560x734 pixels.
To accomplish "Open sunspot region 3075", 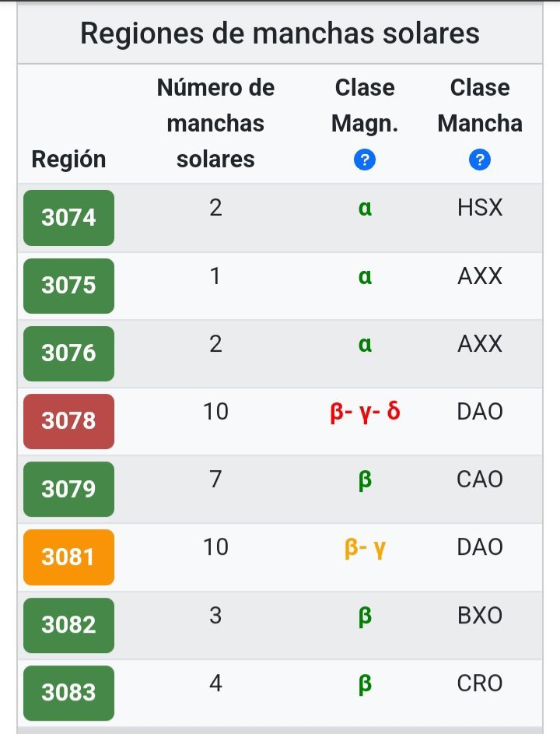I will coord(68,285).
